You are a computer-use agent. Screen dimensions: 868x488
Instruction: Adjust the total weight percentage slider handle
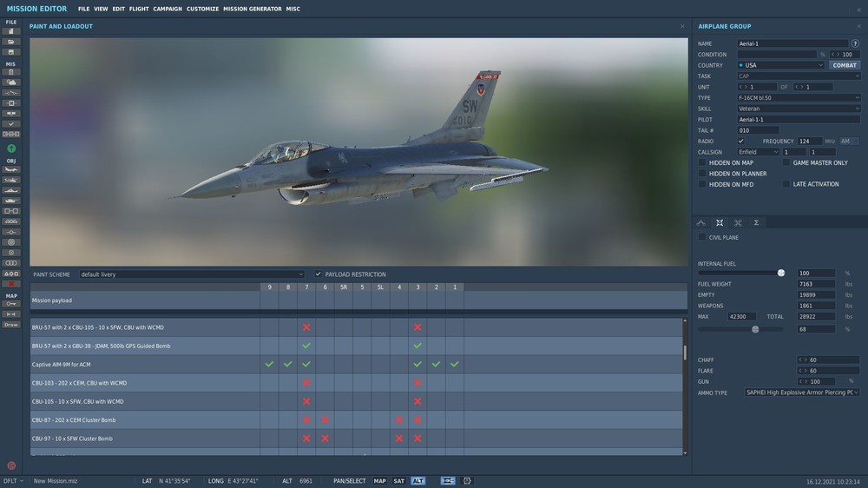click(x=755, y=329)
